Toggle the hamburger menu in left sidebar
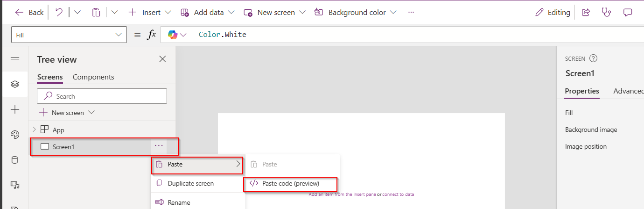Image resolution: width=644 pixels, height=209 pixels. tap(15, 59)
